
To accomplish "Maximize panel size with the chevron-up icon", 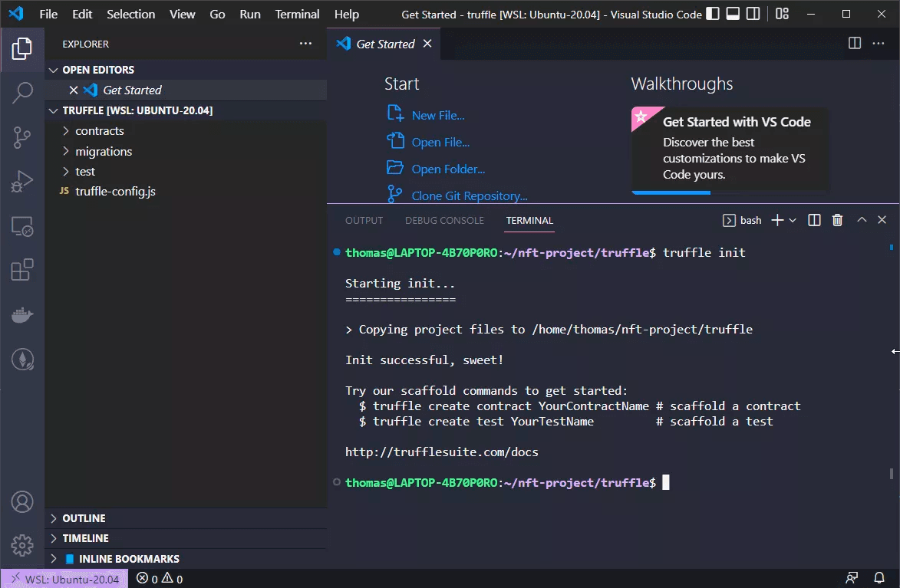I will (x=862, y=220).
